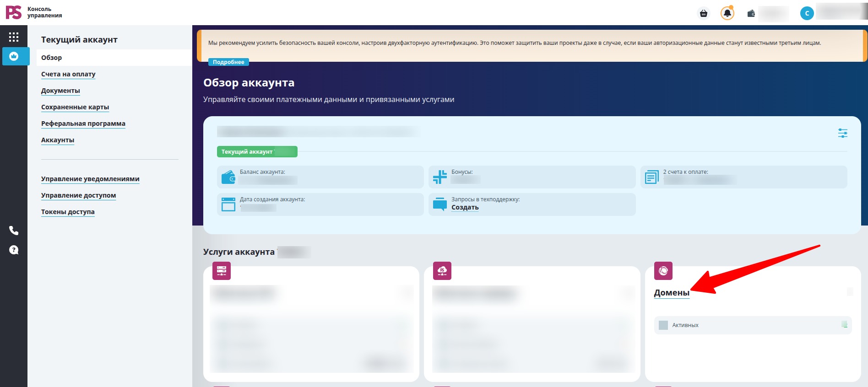Click the Текущий аккаунт green badge
Viewport: 868px width, 387px height.
click(257, 151)
